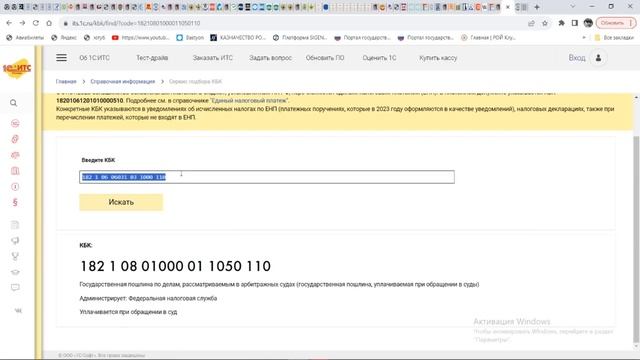
Task: Click the sidebar megaphone icon
Action: pos(15,240)
